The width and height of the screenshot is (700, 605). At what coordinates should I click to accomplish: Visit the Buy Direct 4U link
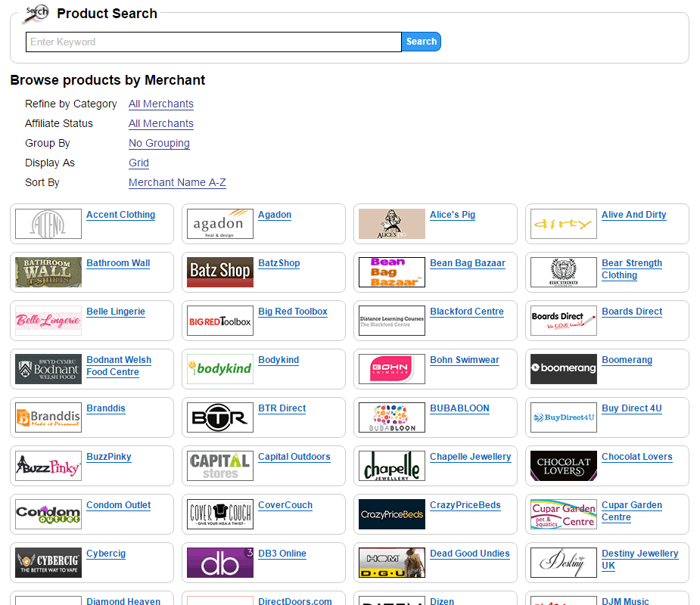pyautogui.click(x=632, y=408)
